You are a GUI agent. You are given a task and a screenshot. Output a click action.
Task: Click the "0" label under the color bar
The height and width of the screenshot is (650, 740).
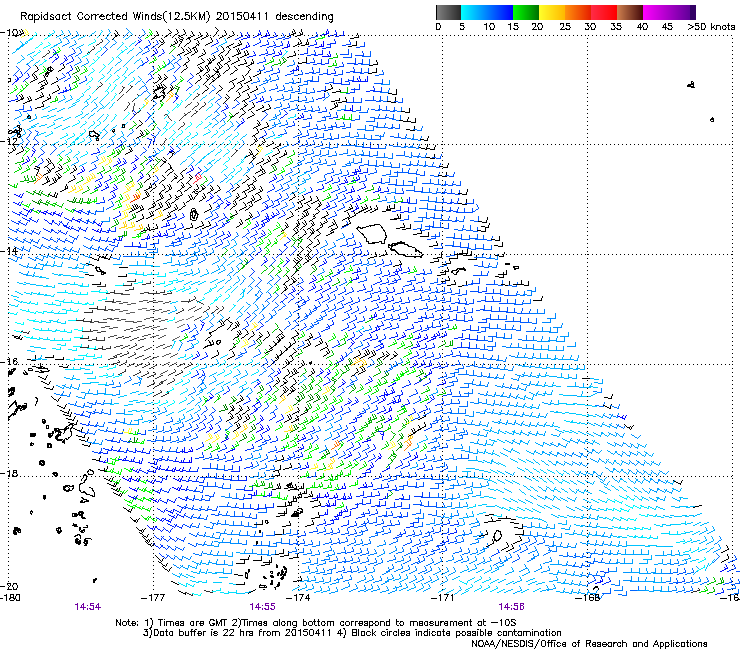pos(438,26)
